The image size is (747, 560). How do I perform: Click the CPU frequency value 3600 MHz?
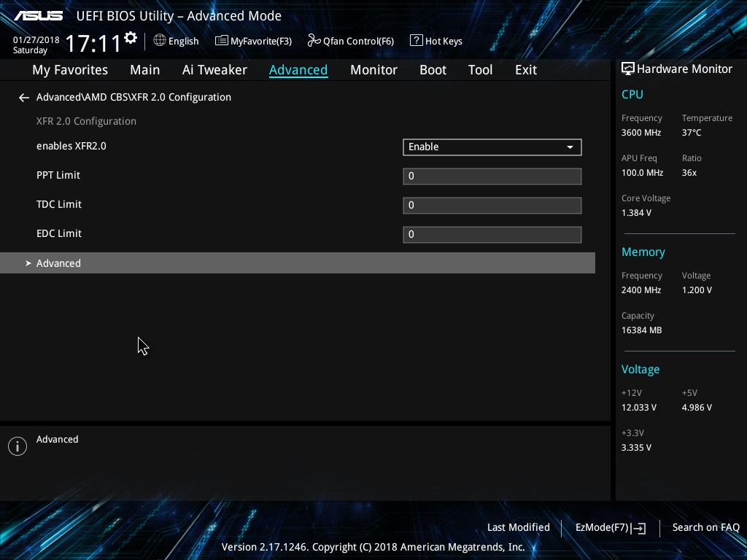pyautogui.click(x=641, y=133)
